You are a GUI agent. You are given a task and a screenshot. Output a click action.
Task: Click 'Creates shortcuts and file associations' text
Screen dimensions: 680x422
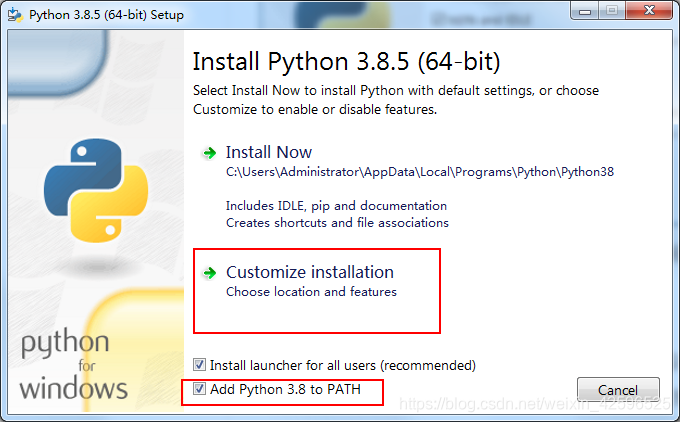coord(337,222)
